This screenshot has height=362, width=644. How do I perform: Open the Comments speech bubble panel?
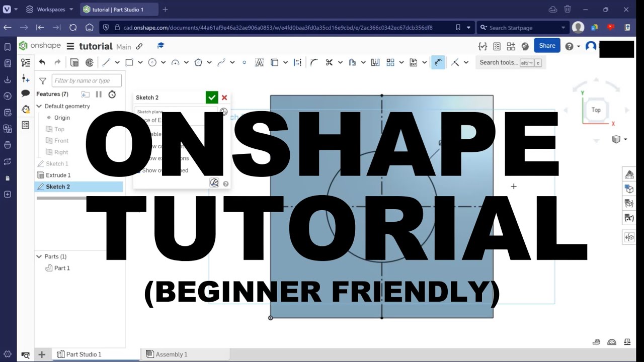point(26,94)
